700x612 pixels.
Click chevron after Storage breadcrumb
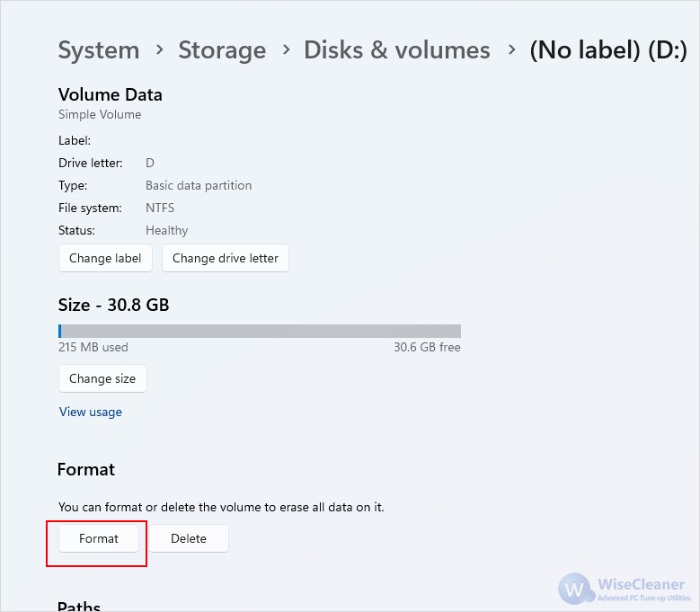(x=286, y=50)
